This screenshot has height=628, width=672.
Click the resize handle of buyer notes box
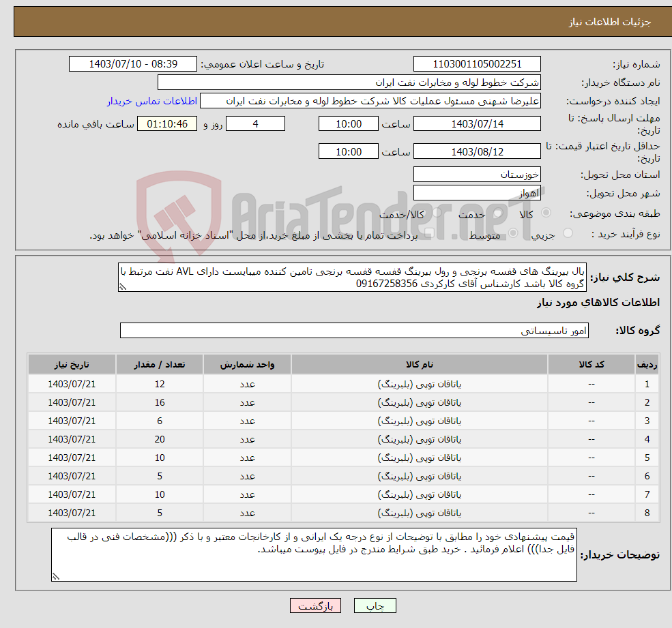click(56, 577)
